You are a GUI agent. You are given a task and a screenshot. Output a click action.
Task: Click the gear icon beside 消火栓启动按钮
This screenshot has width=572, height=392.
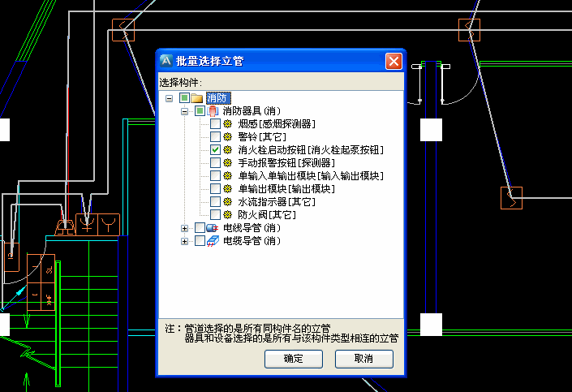point(228,149)
